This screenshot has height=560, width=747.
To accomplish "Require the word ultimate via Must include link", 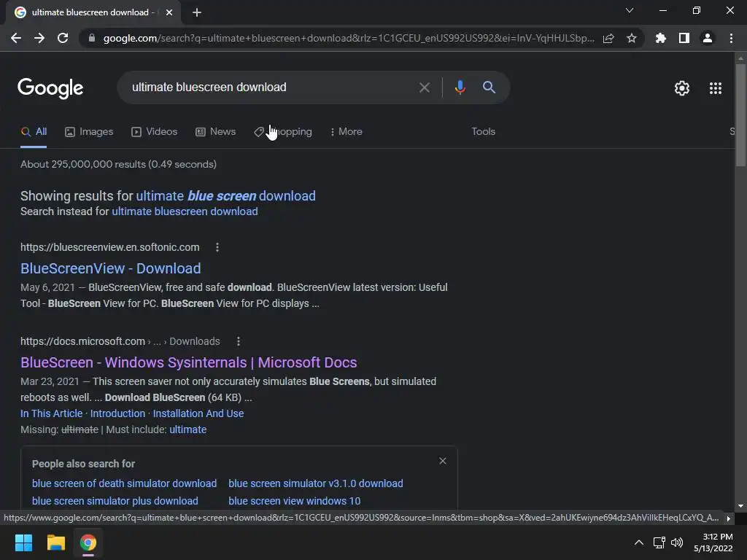I will pos(187,429).
